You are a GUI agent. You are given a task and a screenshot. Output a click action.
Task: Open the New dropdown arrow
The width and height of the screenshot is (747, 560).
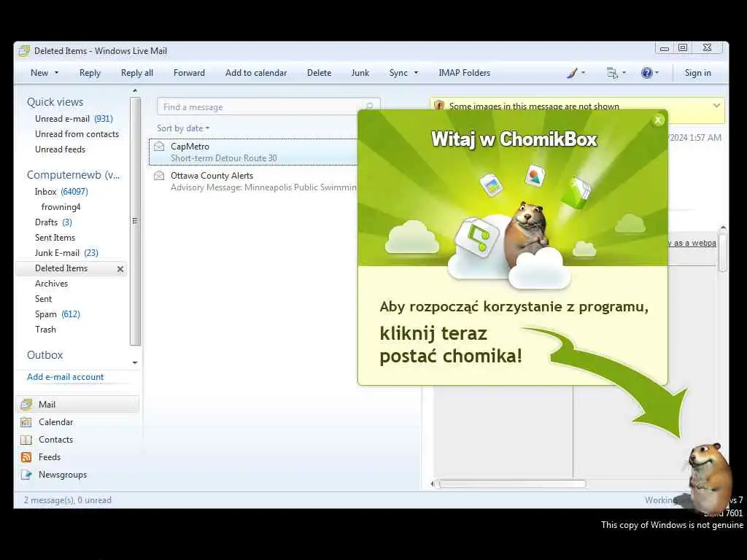[56, 73]
